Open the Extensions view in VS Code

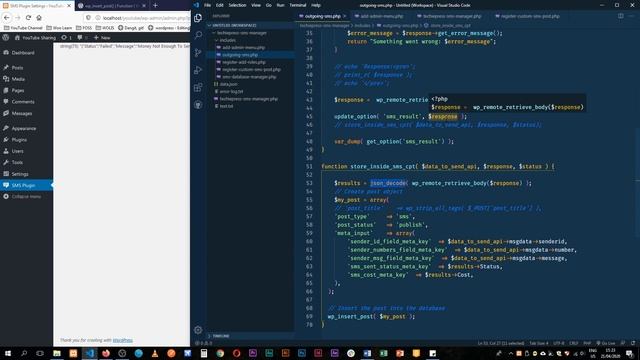pos(198,87)
